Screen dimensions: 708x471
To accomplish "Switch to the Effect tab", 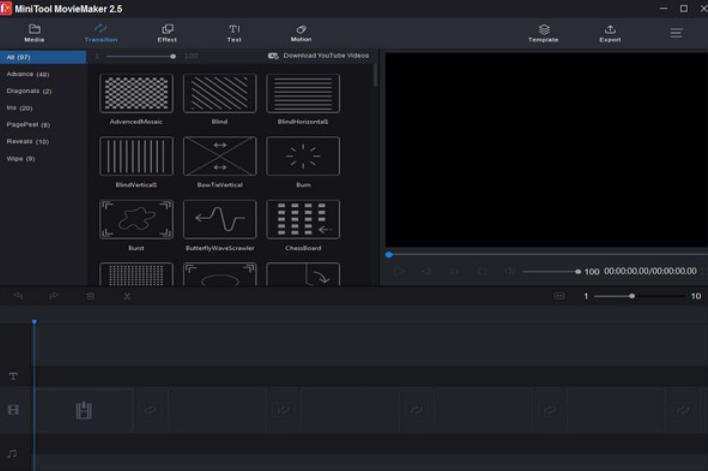I will point(167,33).
